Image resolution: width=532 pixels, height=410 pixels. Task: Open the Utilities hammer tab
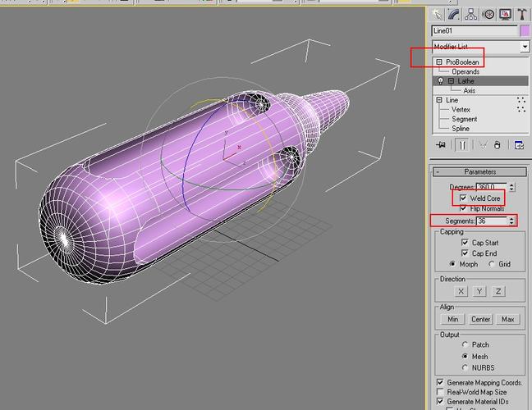point(522,15)
